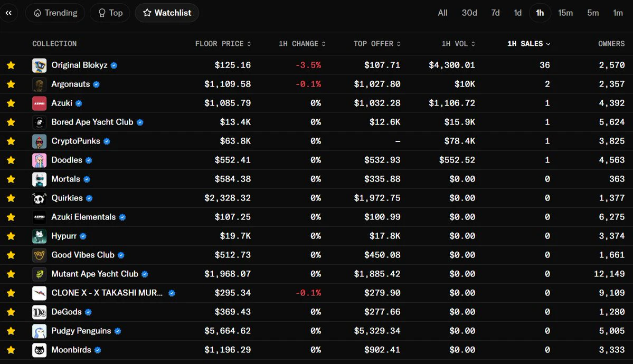
Task: Select the 15m timeframe filter
Action: (x=565, y=13)
